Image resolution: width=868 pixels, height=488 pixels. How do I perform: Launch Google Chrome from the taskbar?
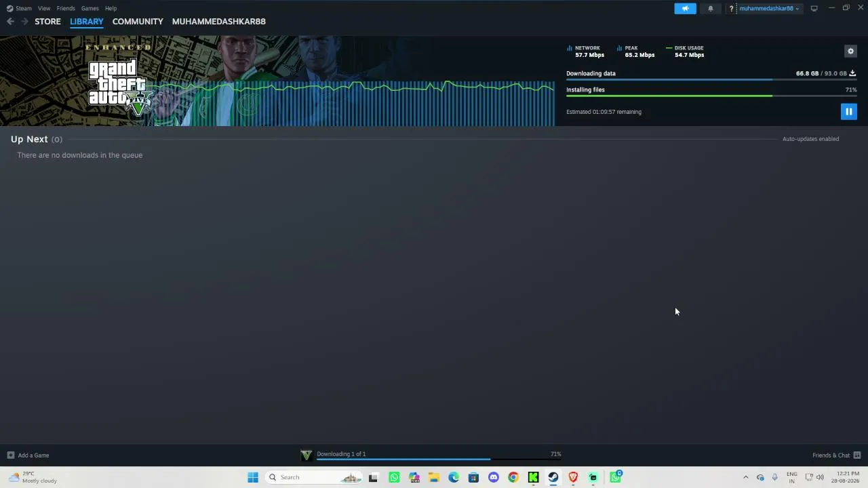pyautogui.click(x=513, y=477)
